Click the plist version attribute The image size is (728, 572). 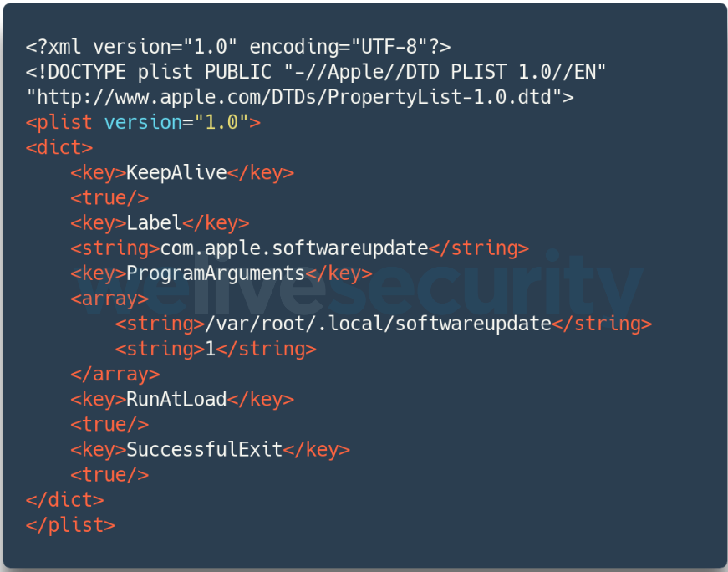click(143, 122)
